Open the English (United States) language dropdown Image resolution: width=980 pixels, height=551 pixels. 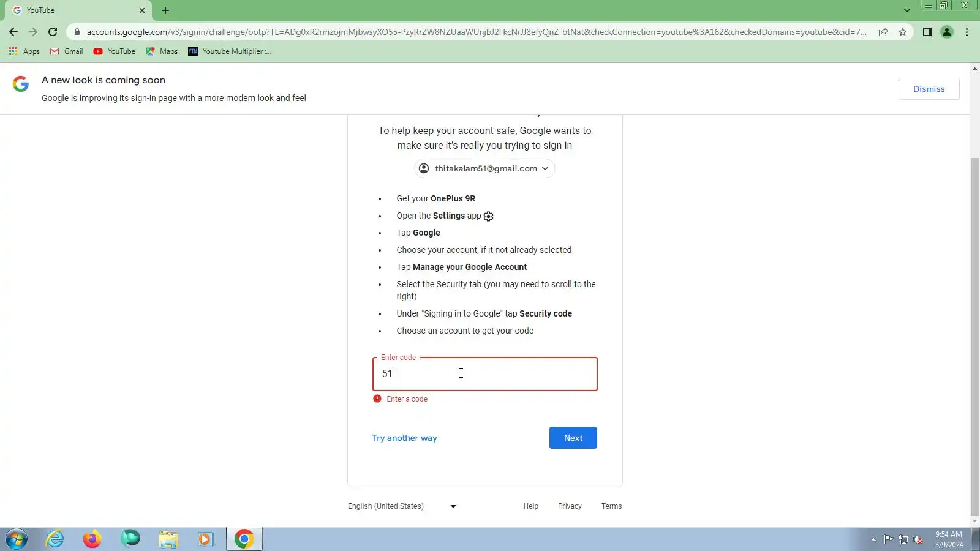[402, 506]
